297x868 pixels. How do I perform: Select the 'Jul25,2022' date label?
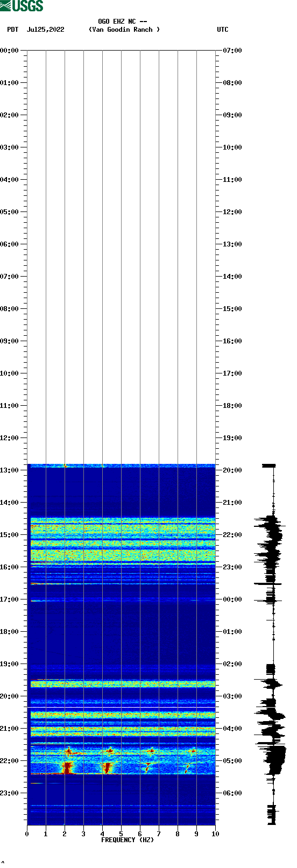coord(46,30)
